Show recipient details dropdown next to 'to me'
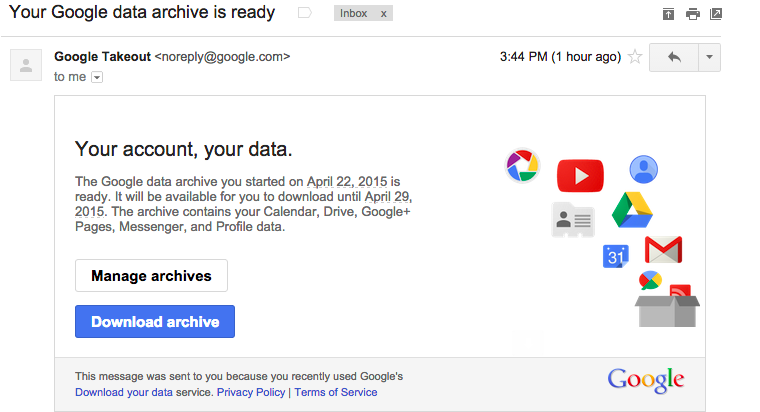This screenshot has width=760, height=412. [97, 78]
